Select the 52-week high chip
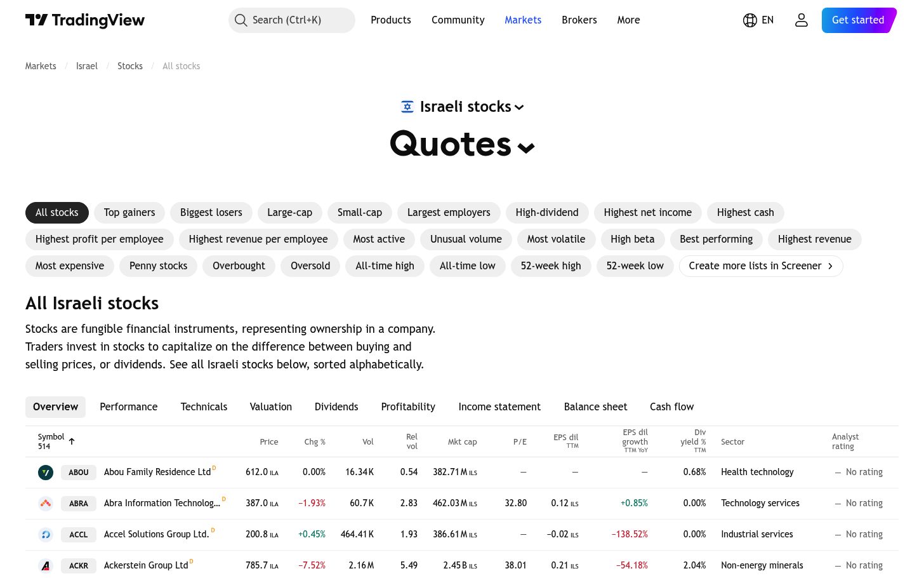924x578 pixels. coord(551,266)
